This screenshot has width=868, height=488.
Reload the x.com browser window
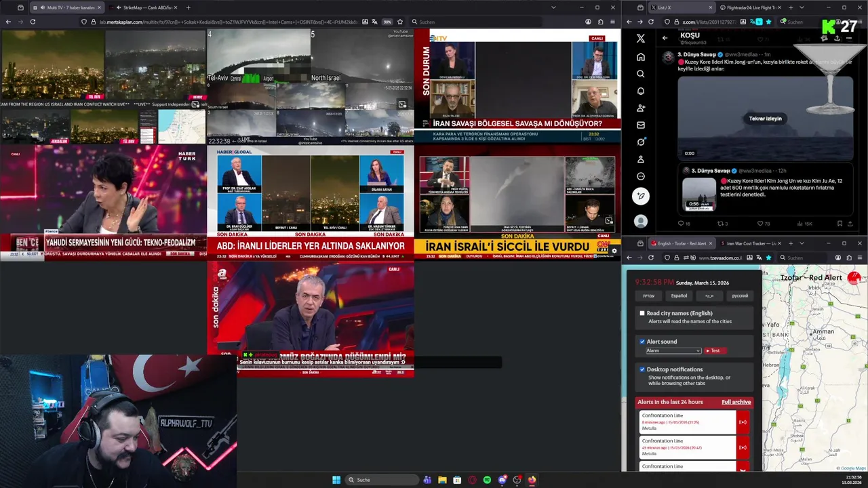tap(651, 22)
